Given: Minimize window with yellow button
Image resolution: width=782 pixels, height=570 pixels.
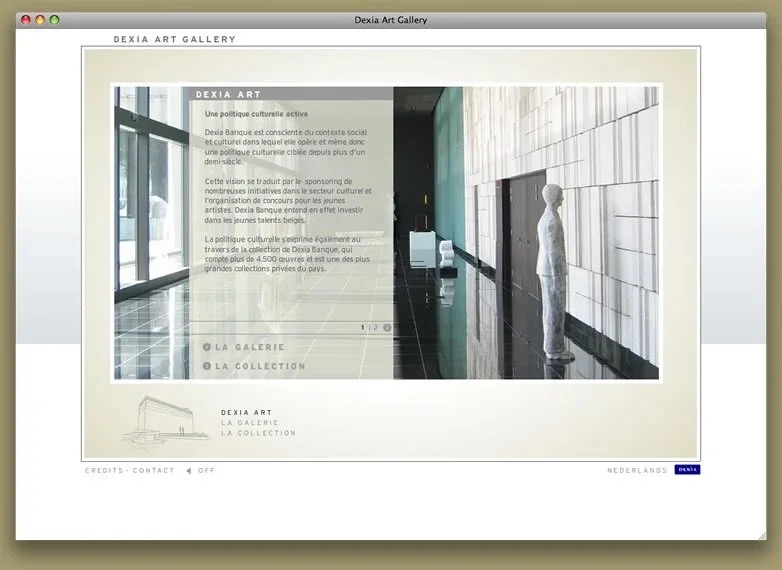Looking at the screenshot, I should click(x=40, y=19).
